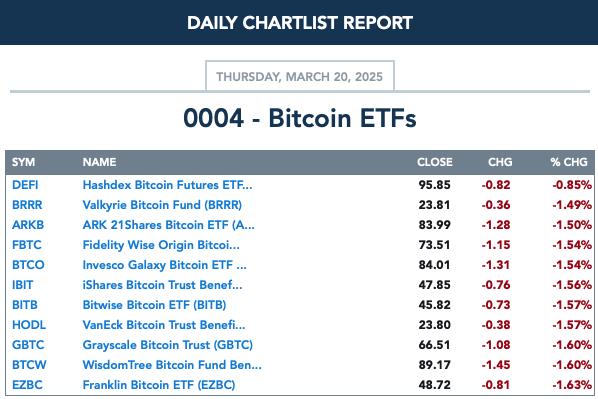This screenshot has height=399, width=598.
Task: Open the ARKB symbol link
Action: pos(28,225)
